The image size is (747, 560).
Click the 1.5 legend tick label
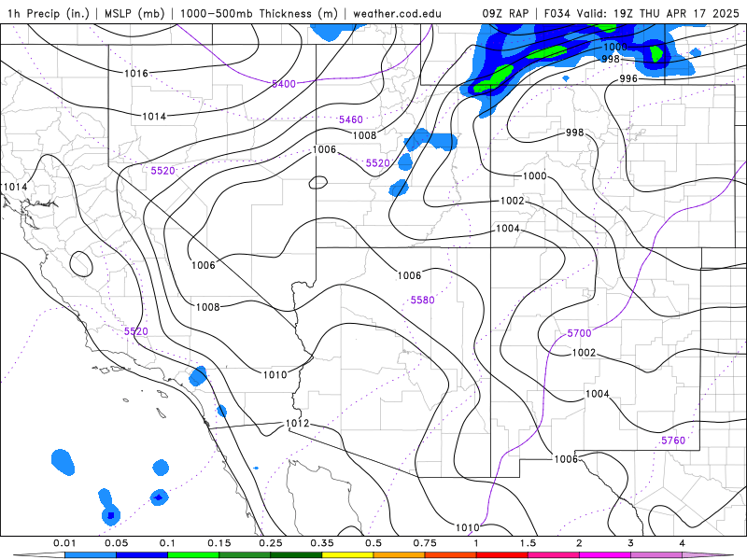[x=528, y=543]
